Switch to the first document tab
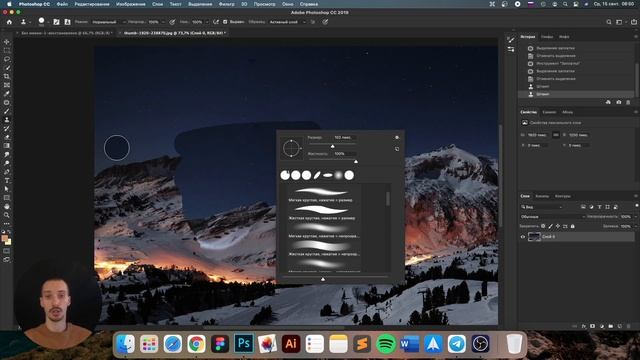The height and width of the screenshot is (360, 640). pos(66,33)
